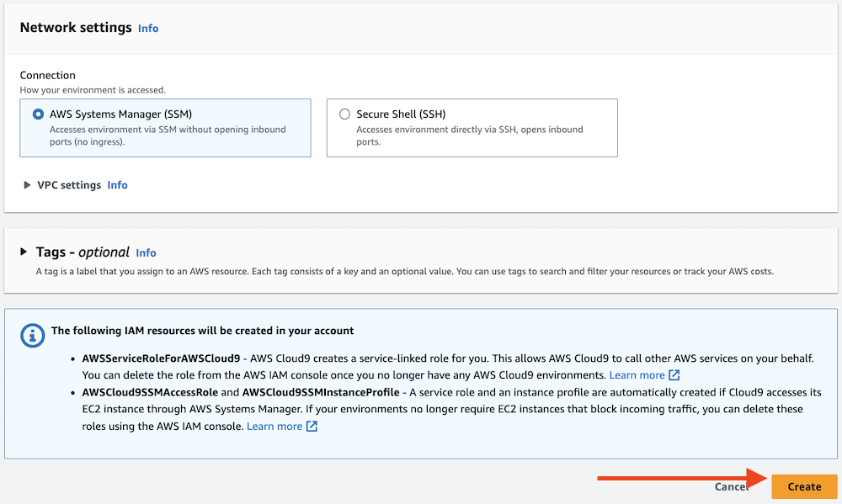Expand the Tags optional section
This screenshot has height=504, width=842.
[24, 252]
